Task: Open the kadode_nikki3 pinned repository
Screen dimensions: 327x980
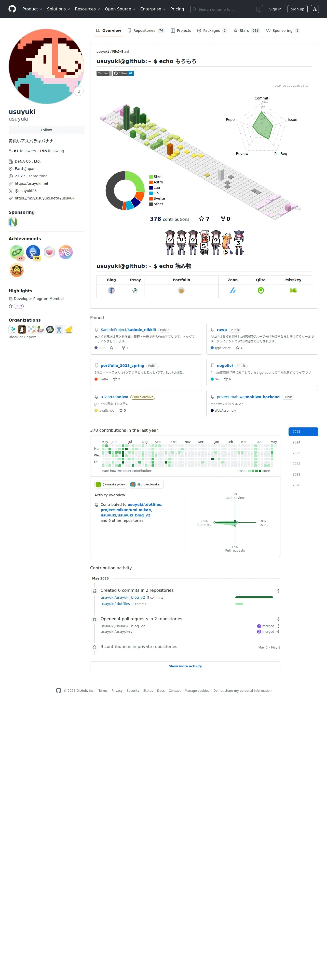Action: point(128,330)
